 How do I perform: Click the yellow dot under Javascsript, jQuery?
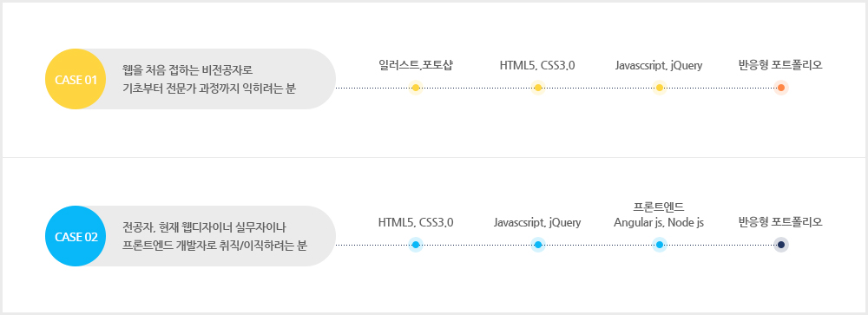coord(660,88)
